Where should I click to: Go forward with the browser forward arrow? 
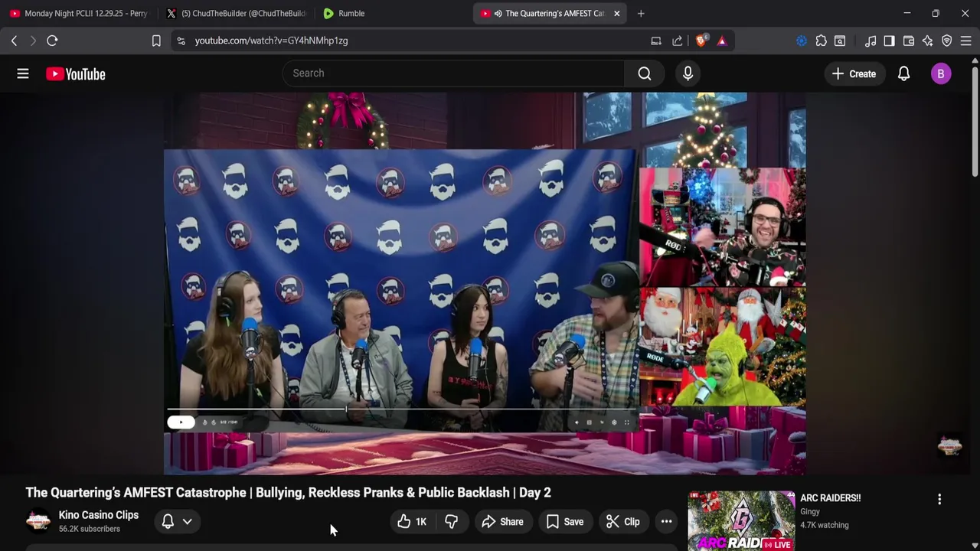33,41
